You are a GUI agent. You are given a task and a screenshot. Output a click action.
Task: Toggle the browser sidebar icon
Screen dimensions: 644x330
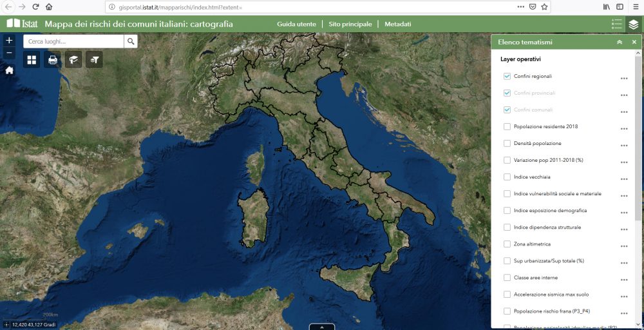pyautogui.click(x=620, y=7)
